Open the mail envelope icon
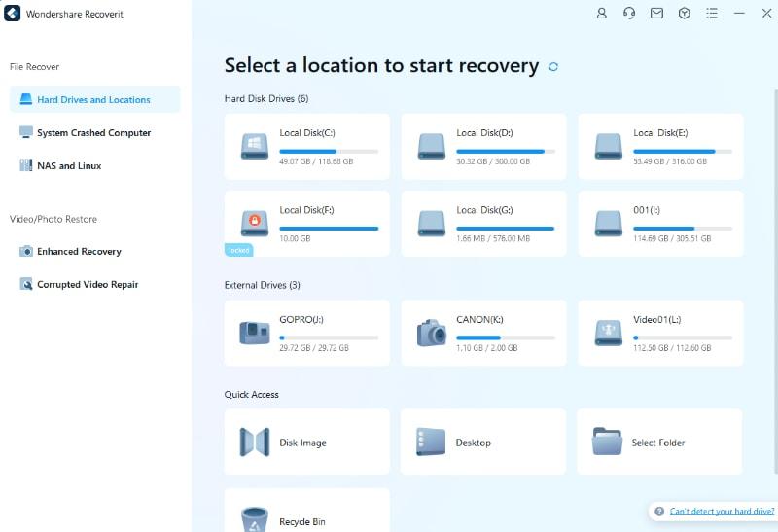Image resolution: width=778 pixels, height=532 pixels. click(656, 14)
